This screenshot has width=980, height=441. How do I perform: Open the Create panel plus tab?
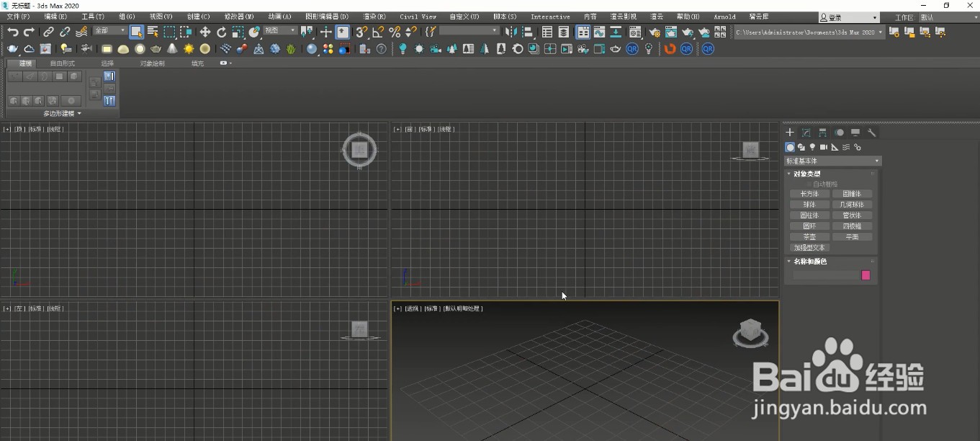(790, 133)
